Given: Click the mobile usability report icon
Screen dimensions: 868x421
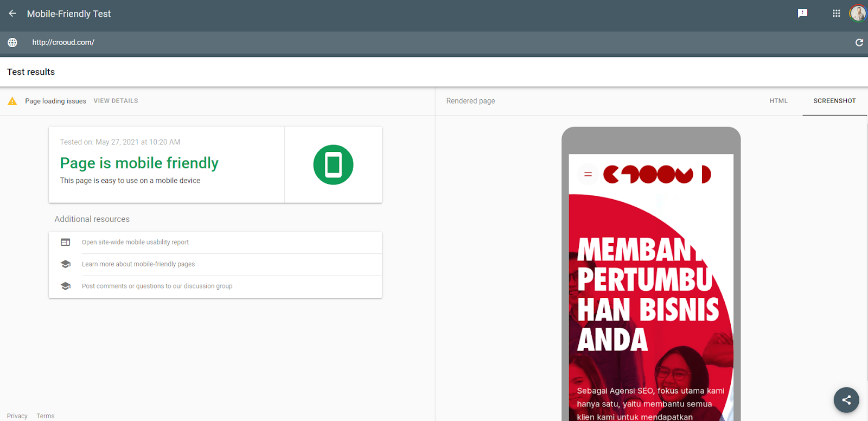Looking at the screenshot, I should (x=66, y=243).
